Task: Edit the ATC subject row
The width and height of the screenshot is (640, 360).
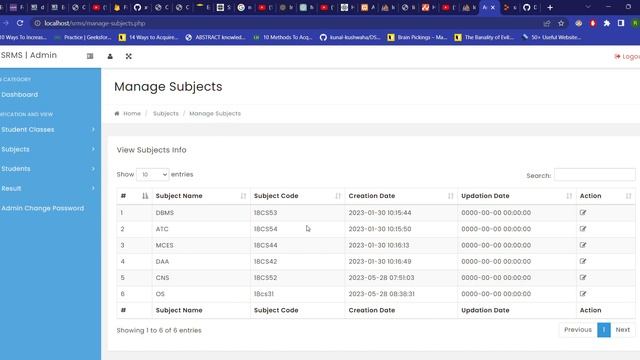Action: click(583, 229)
